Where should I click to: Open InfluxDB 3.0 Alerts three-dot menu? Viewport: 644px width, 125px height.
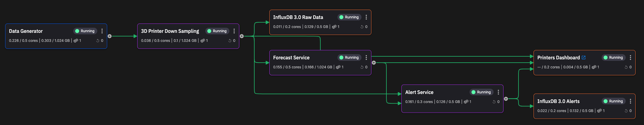pos(630,101)
